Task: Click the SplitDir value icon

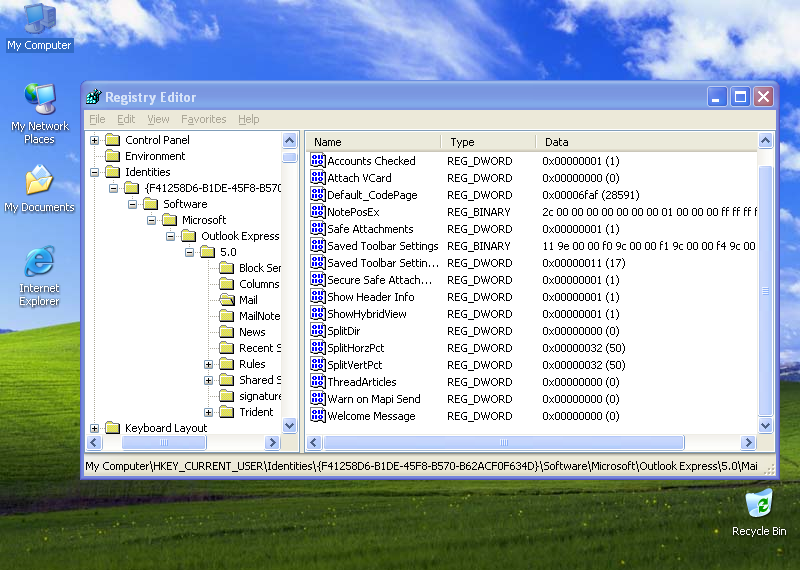Action: [x=317, y=331]
